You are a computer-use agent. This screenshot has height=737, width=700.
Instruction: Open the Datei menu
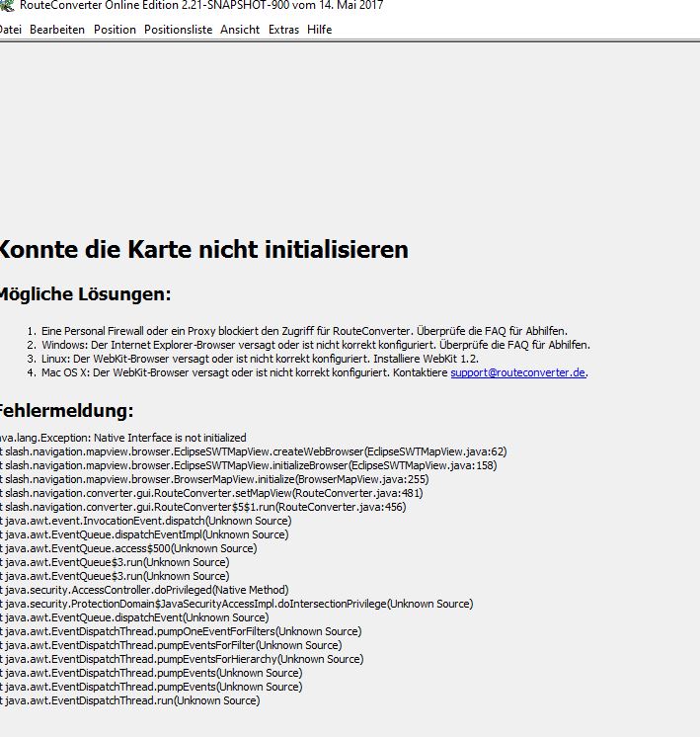pyautogui.click(x=10, y=30)
